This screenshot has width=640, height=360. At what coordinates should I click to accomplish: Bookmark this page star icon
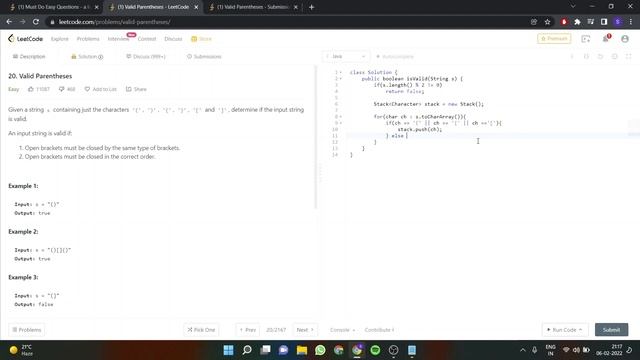coord(547,22)
